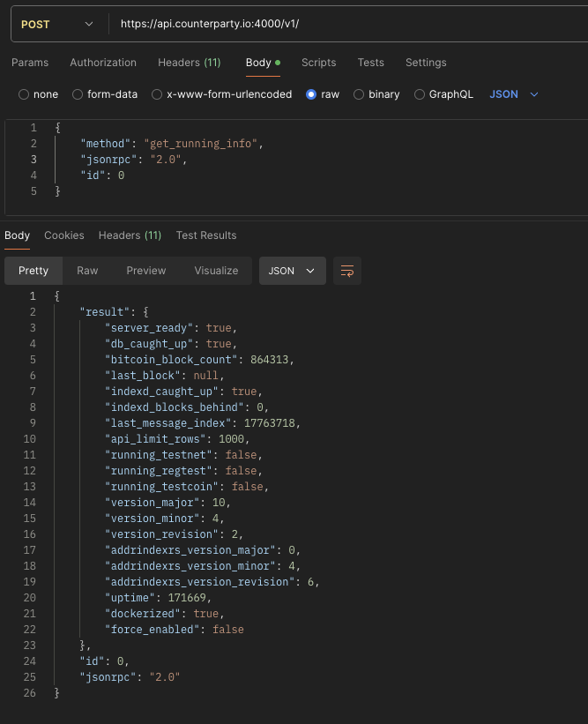This screenshot has height=724, width=588.
Task: Click the "dockerized": true line
Action: click(164, 613)
